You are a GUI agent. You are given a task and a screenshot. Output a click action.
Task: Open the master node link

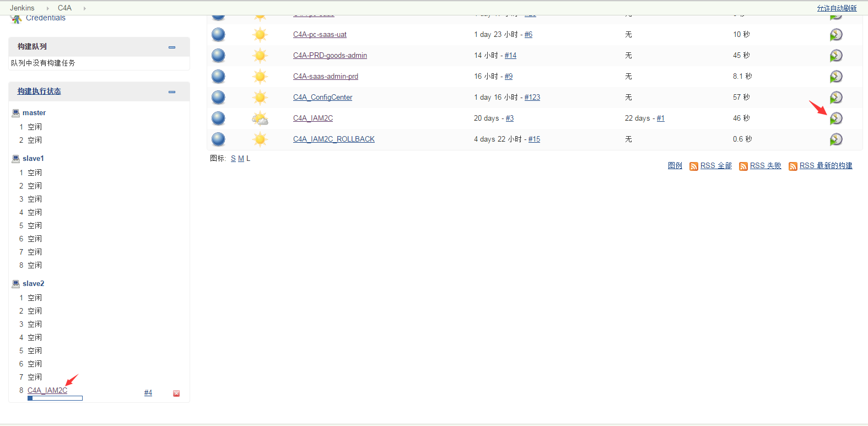[34, 113]
